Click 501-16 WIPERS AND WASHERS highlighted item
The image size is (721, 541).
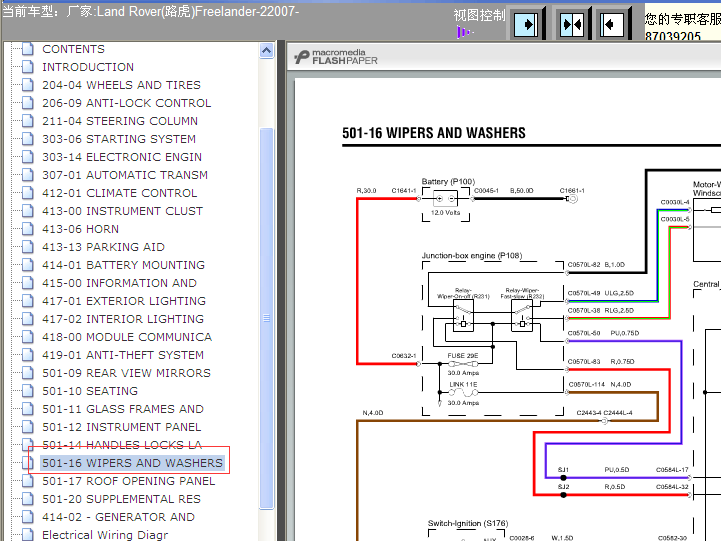(132, 463)
